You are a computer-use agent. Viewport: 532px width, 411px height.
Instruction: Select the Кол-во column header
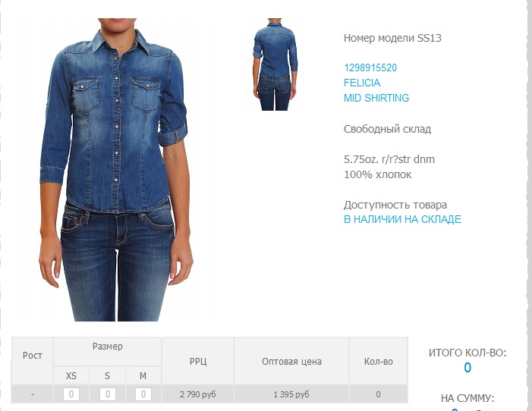[378, 362]
